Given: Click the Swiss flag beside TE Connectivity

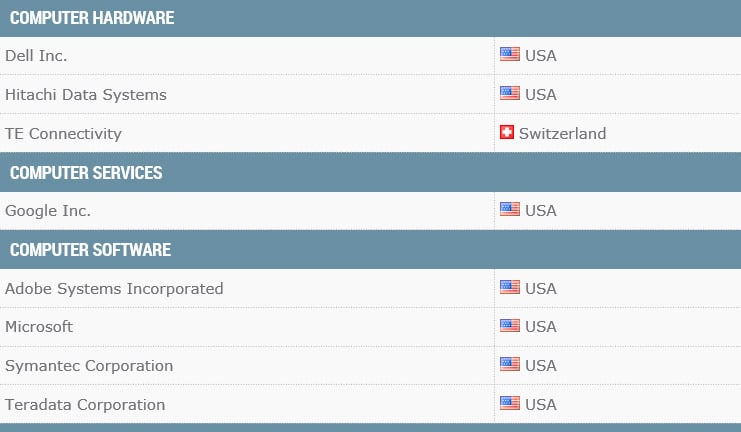Looking at the screenshot, I should pyautogui.click(x=507, y=132).
